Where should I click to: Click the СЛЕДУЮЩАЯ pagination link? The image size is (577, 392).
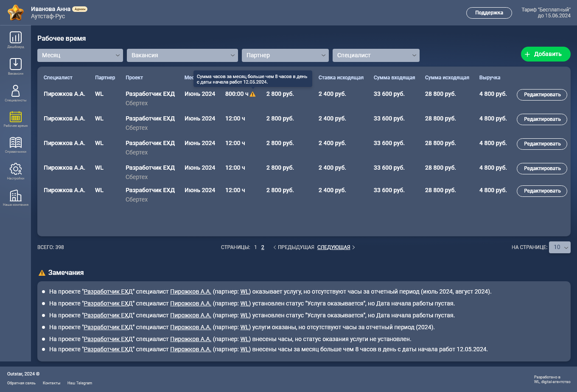(334, 247)
